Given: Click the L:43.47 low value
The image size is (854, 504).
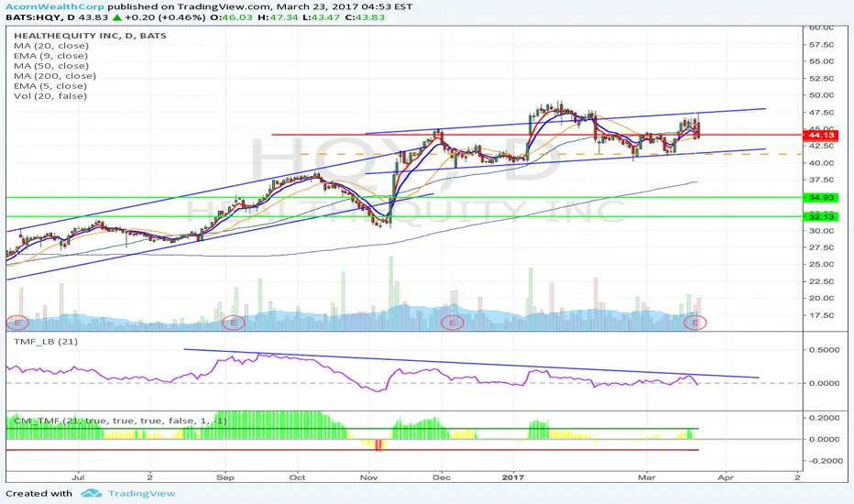Looking at the screenshot, I should coord(322,17).
